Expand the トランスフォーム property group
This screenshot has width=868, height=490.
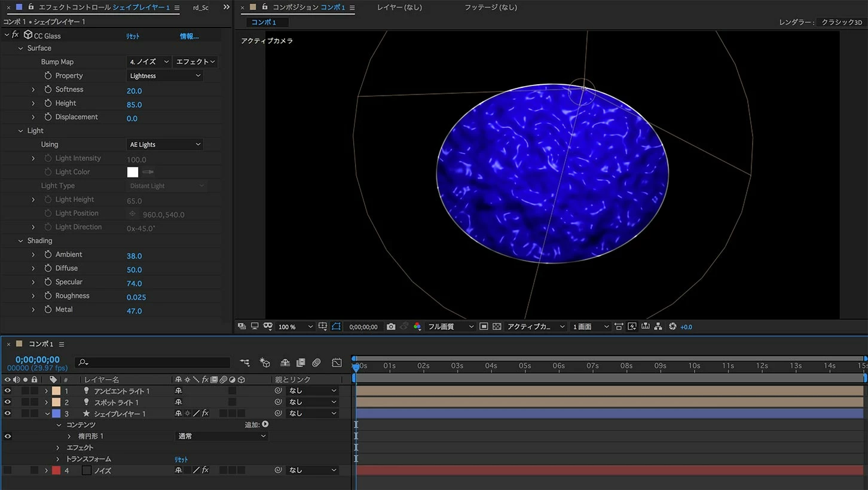point(58,459)
